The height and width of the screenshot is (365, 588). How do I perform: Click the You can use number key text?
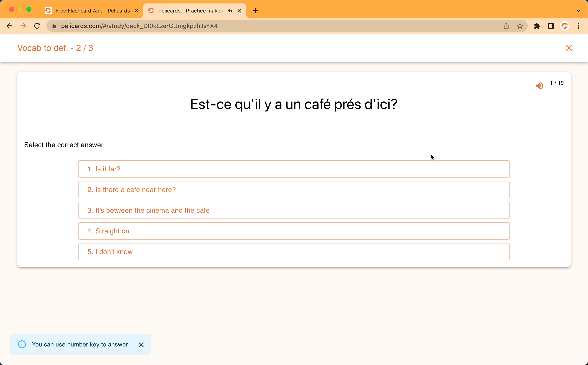[x=80, y=345]
